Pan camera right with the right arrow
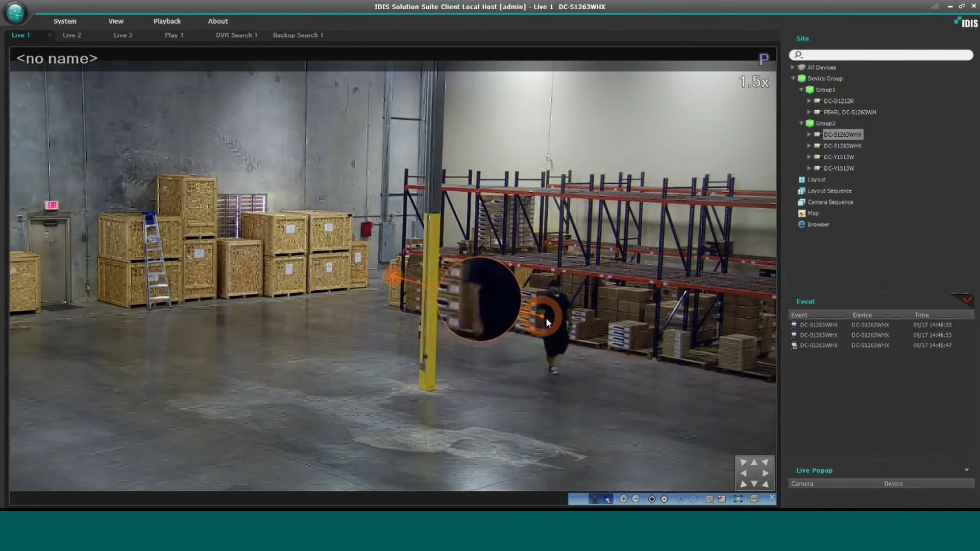This screenshot has height=551, width=980. [765, 473]
